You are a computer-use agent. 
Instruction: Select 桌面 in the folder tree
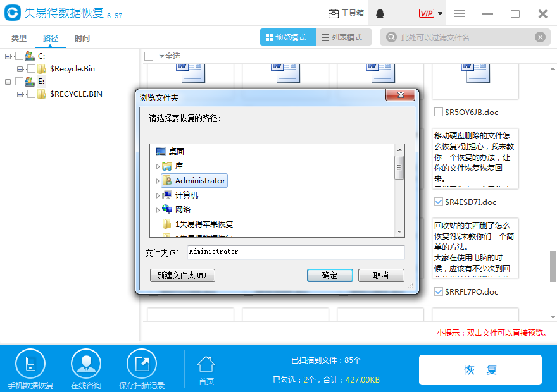point(177,152)
